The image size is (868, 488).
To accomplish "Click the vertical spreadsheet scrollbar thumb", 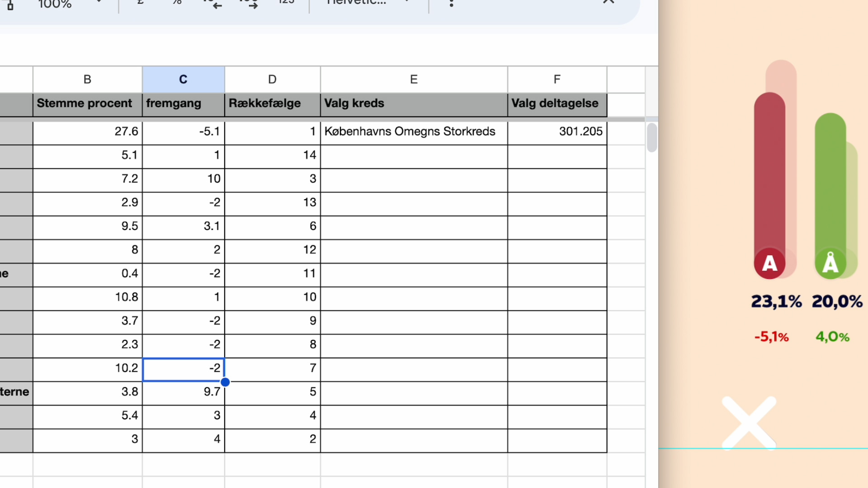I will pyautogui.click(x=651, y=137).
